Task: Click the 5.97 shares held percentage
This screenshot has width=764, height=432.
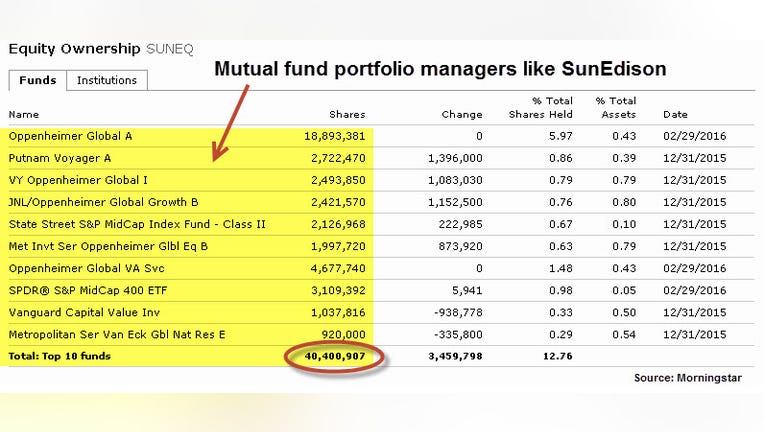Action: 561,136
